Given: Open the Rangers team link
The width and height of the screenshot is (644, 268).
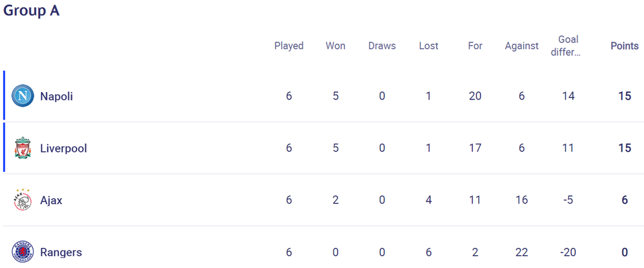Looking at the screenshot, I should click(61, 253).
